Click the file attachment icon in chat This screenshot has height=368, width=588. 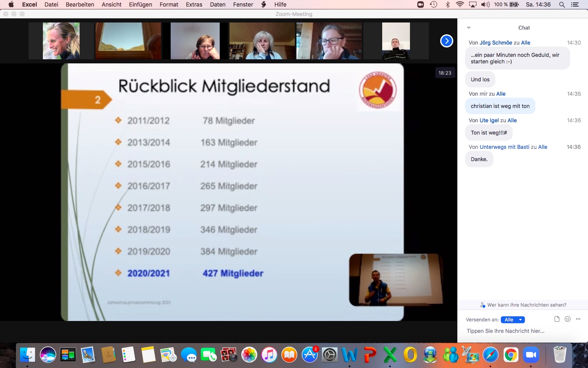[x=557, y=319]
